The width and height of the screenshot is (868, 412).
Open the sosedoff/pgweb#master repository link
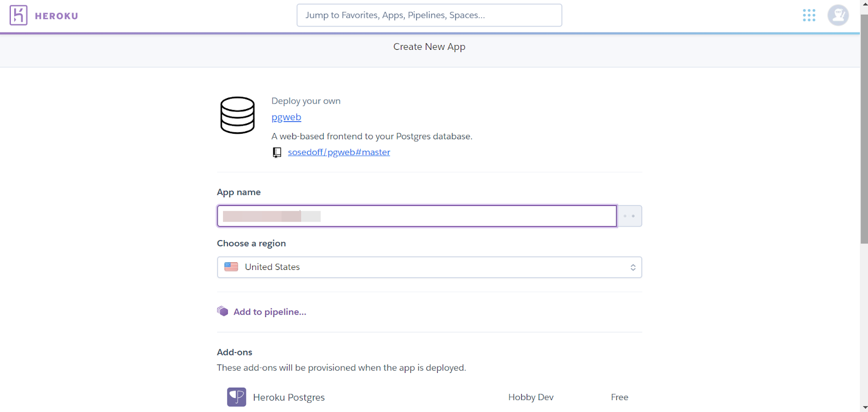(339, 152)
